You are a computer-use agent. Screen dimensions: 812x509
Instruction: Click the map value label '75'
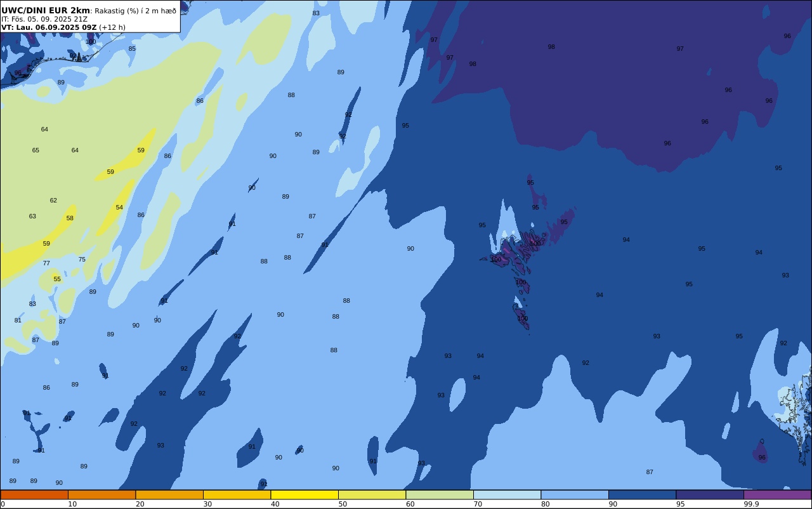click(82, 260)
